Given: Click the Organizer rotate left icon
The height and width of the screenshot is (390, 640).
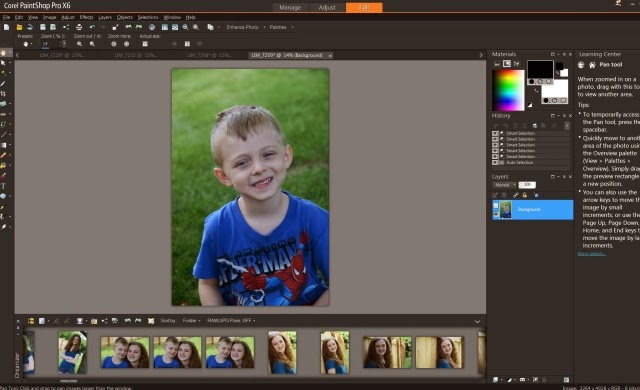Looking at the screenshot, I should (x=128, y=321).
